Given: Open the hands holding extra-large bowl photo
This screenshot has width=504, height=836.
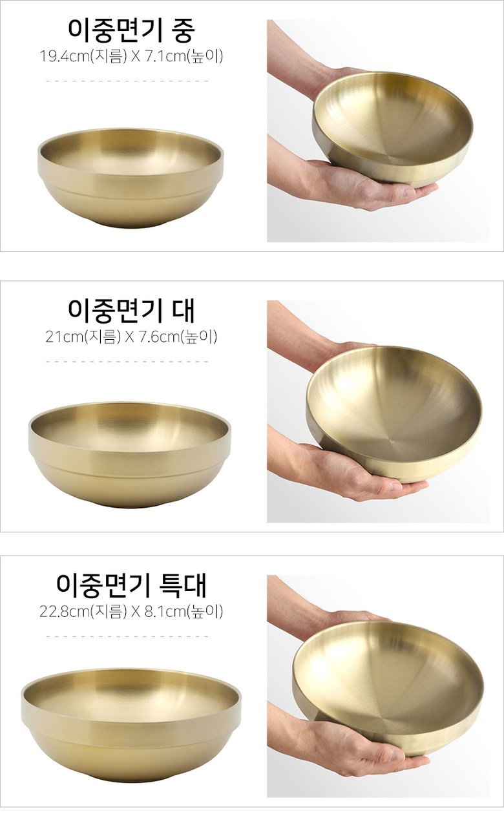Looking at the screenshot, I should coord(379,686).
